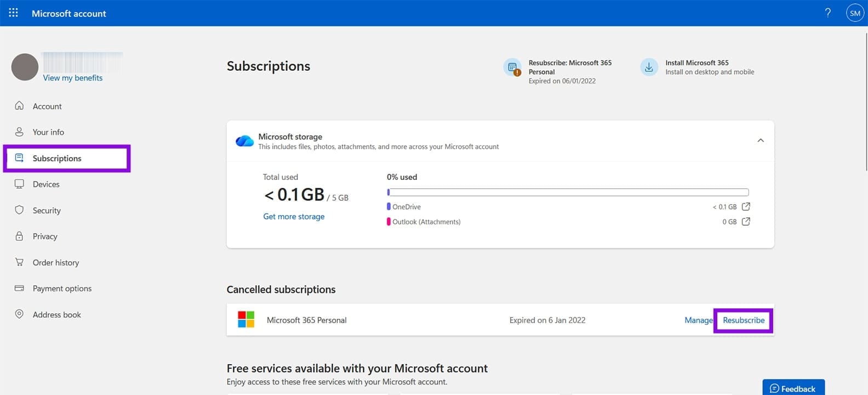
Task: Click the Microsoft storage cloud icon
Action: click(244, 141)
